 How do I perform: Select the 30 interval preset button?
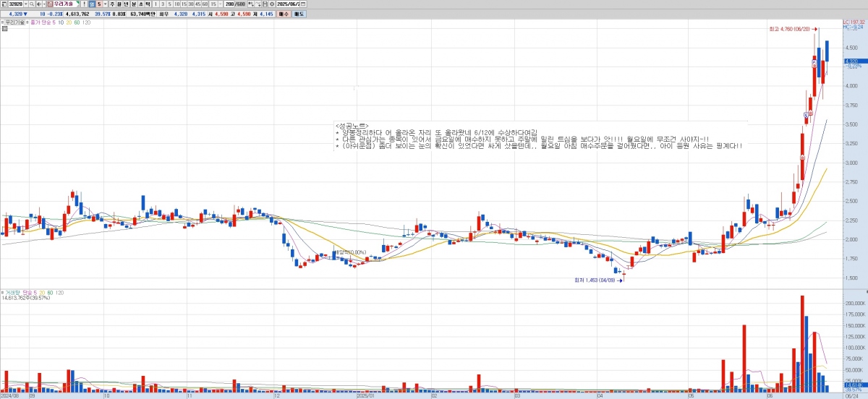pos(190,4)
